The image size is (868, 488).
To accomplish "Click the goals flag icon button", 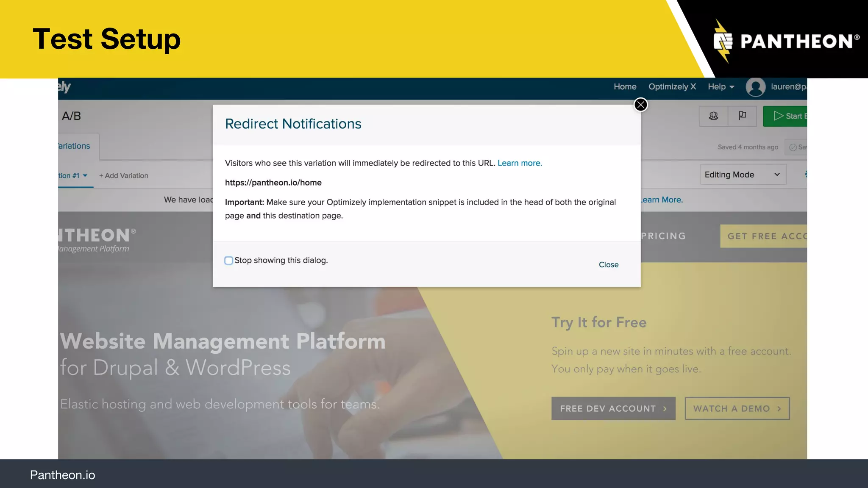I will (x=742, y=116).
